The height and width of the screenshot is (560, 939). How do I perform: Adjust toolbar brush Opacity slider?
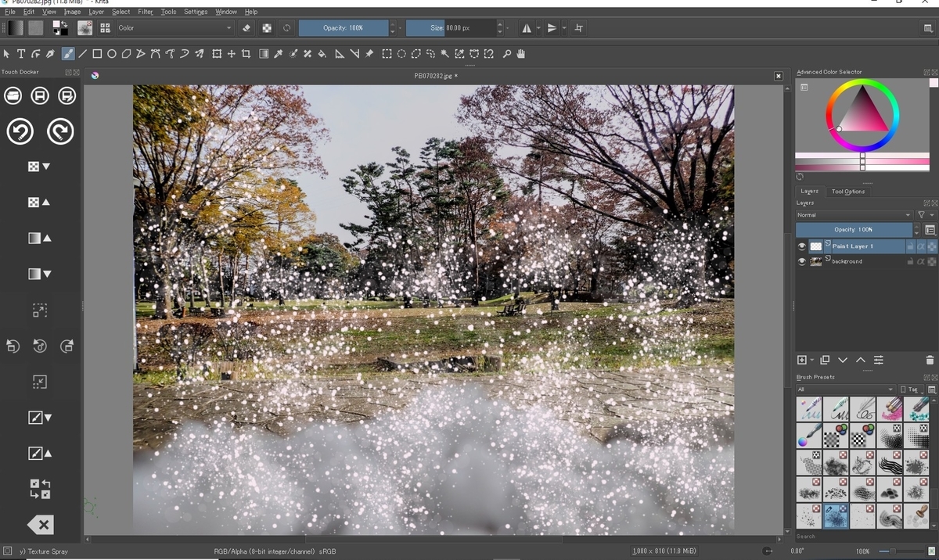(344, 27)
